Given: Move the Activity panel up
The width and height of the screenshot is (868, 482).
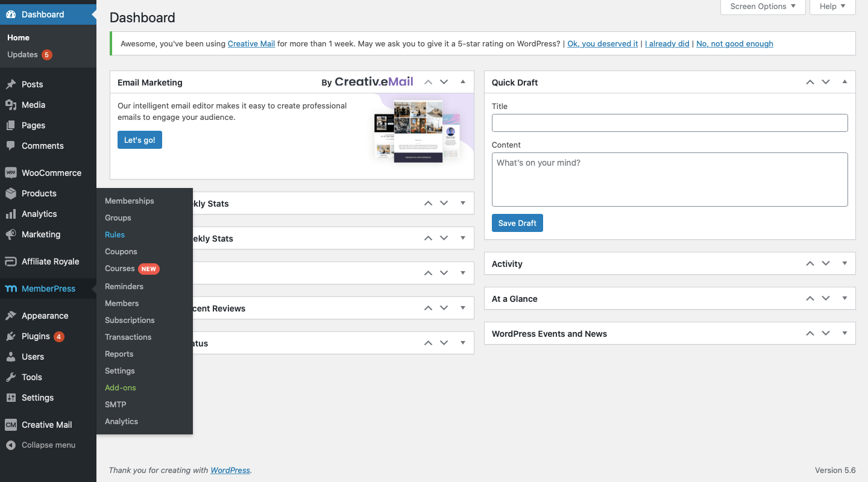Looking at the screenshot, I should [x=810, y=264].
